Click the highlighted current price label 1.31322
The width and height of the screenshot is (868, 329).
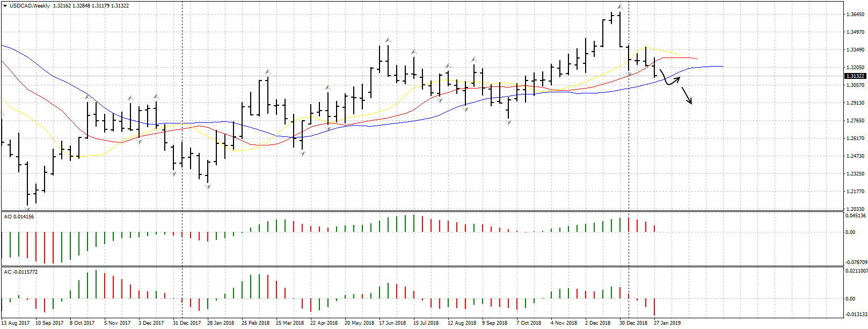click(x=855, y=76)
